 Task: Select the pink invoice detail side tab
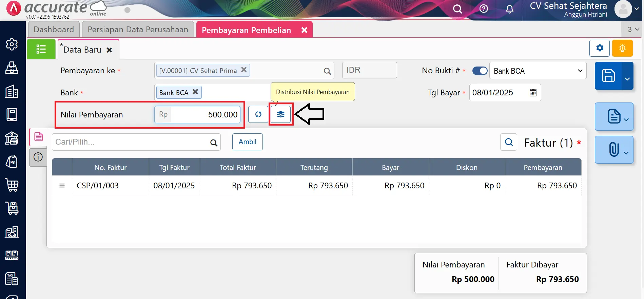coord(38,137)
